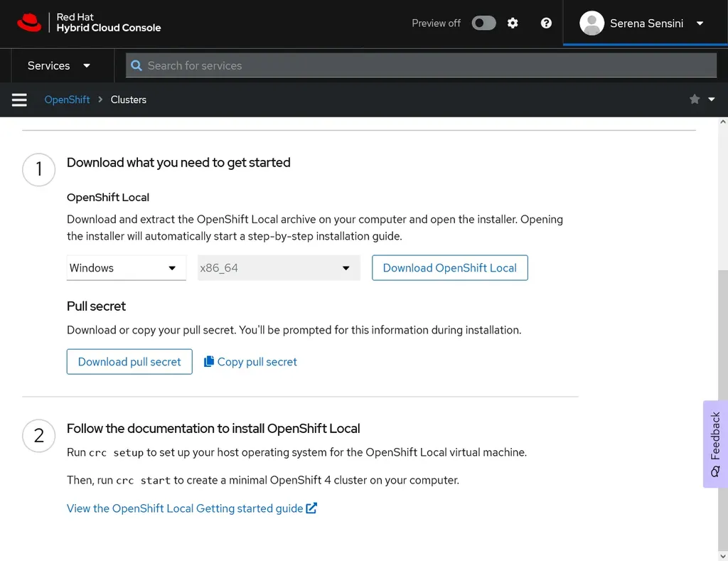Go to OpenShift breadcrumb link

click(x=67, y=100)
